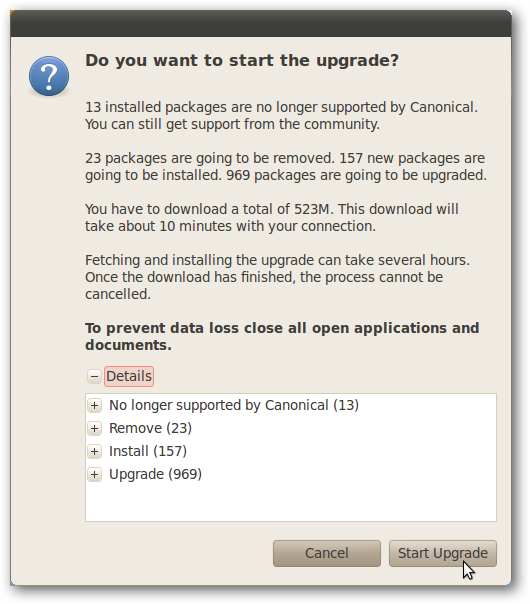Click the dark dialog title bar

(261, 24)
